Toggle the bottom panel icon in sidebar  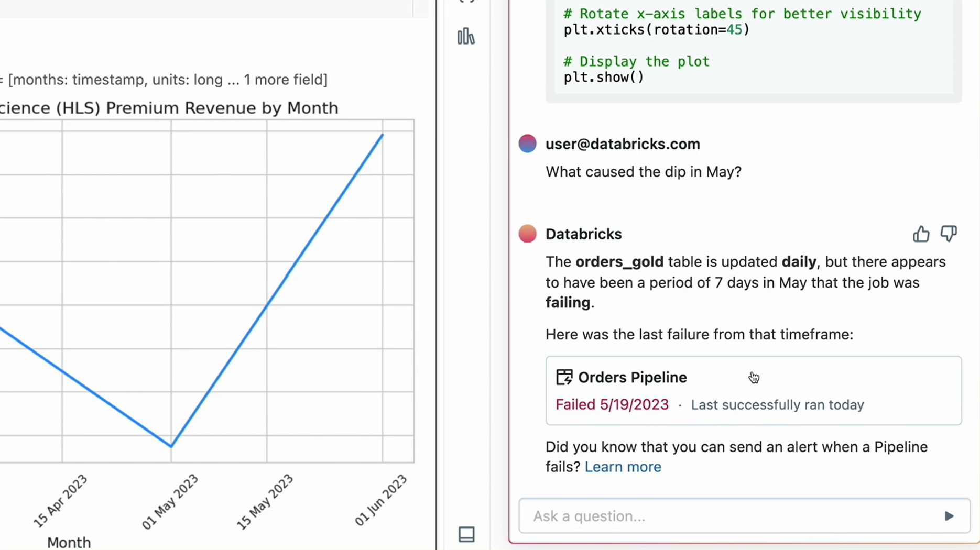pos(466,534)
